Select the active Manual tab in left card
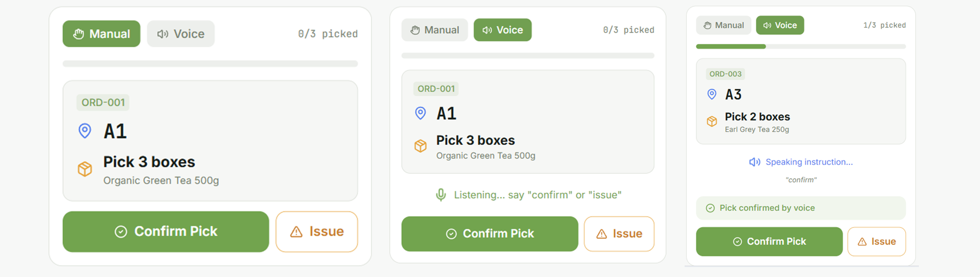The width and height of the screenshot is (980, 277). [101, 34]
